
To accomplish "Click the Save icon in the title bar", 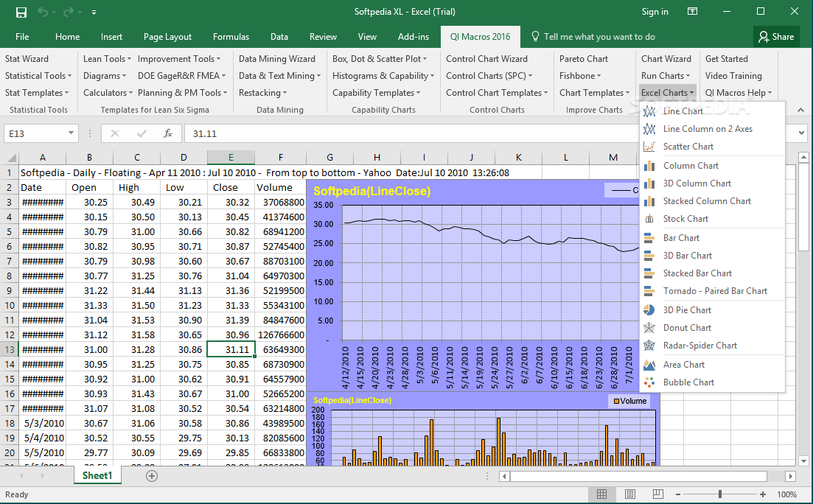I will pyautogui.click(x=21, y=12).
